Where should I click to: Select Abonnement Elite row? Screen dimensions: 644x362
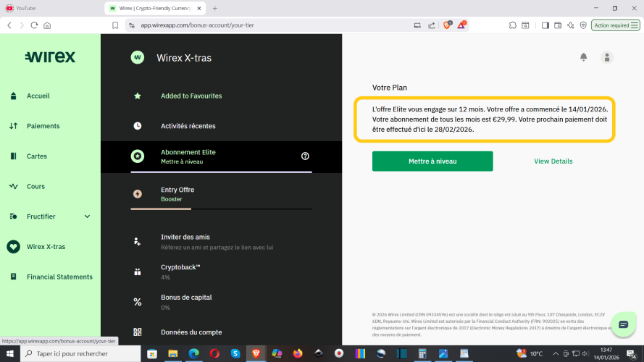point(221,156)
